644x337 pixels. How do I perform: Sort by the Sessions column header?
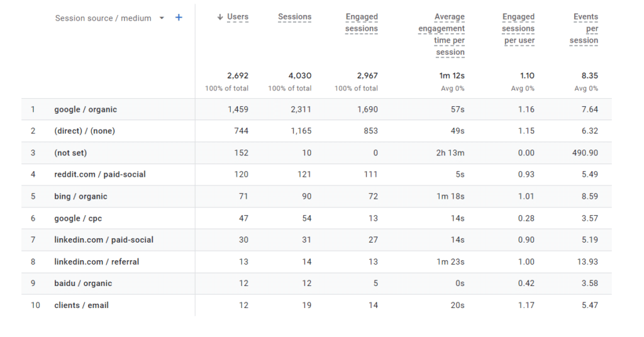click(x=294, y=18)
